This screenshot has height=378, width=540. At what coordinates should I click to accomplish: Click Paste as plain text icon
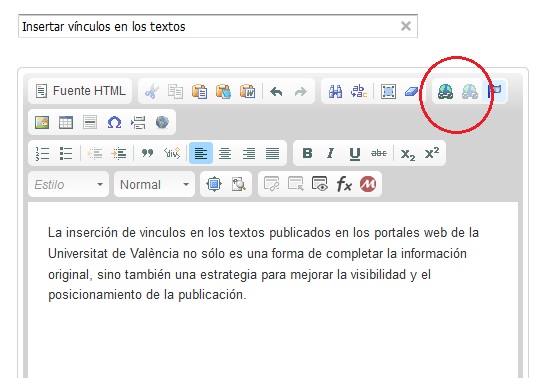(224, 92)
